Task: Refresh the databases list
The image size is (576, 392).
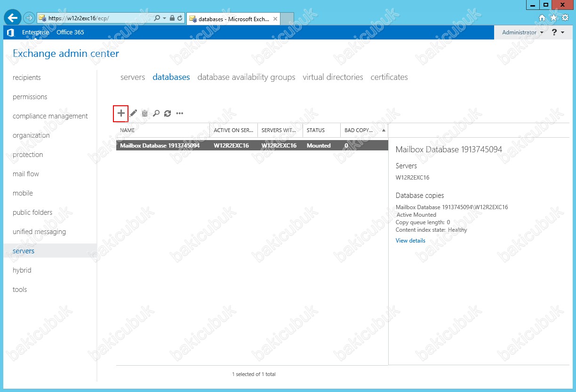Action: 168,113
